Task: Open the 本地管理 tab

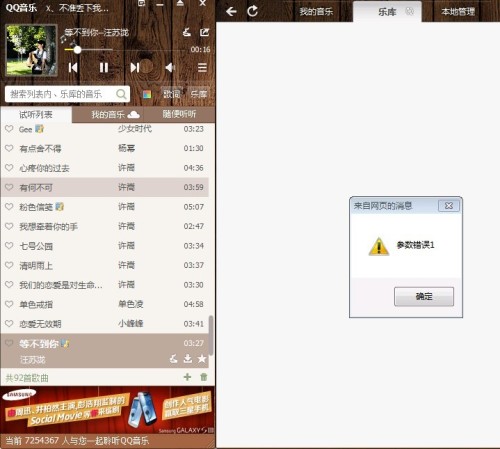Action: tap(458, 12)
